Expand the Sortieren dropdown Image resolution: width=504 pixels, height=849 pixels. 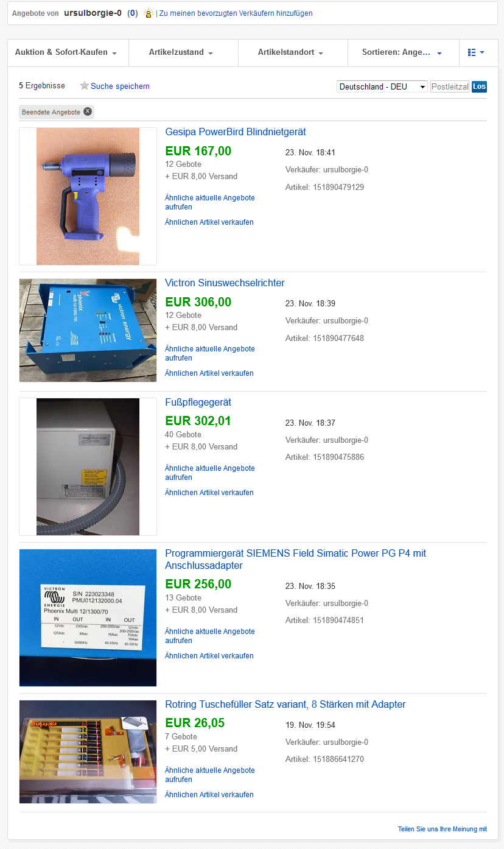pos(401,52)
